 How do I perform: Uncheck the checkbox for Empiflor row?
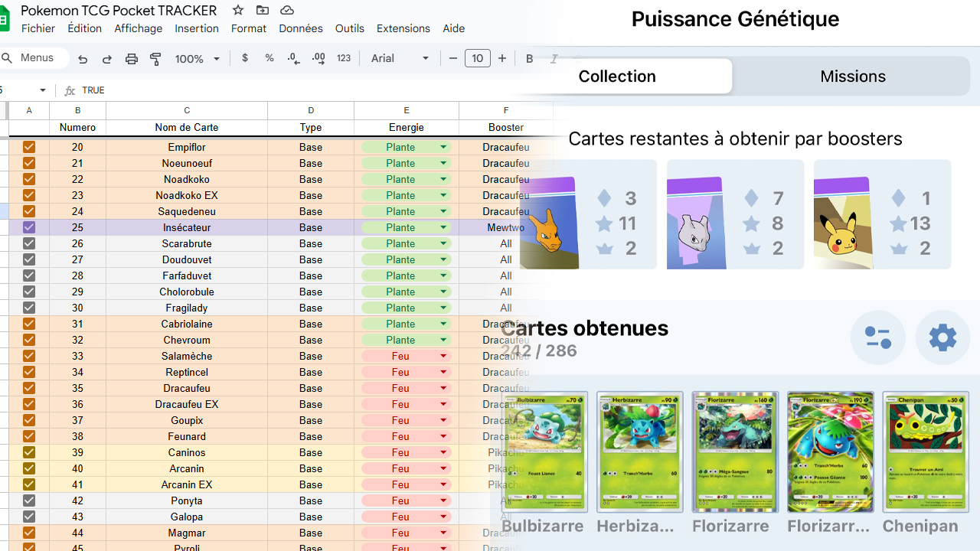[29, 147]
